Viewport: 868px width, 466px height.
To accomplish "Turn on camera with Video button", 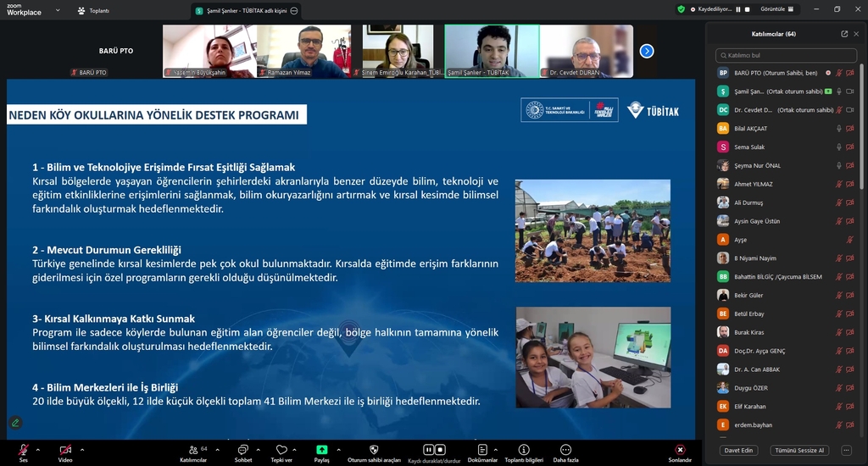I will coord(65,449).
